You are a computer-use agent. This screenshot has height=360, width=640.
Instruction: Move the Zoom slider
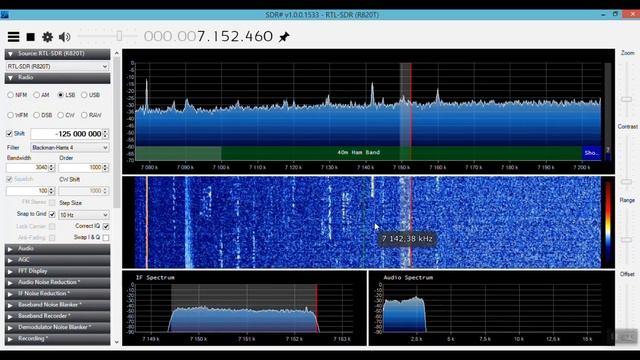pos(627,99)
